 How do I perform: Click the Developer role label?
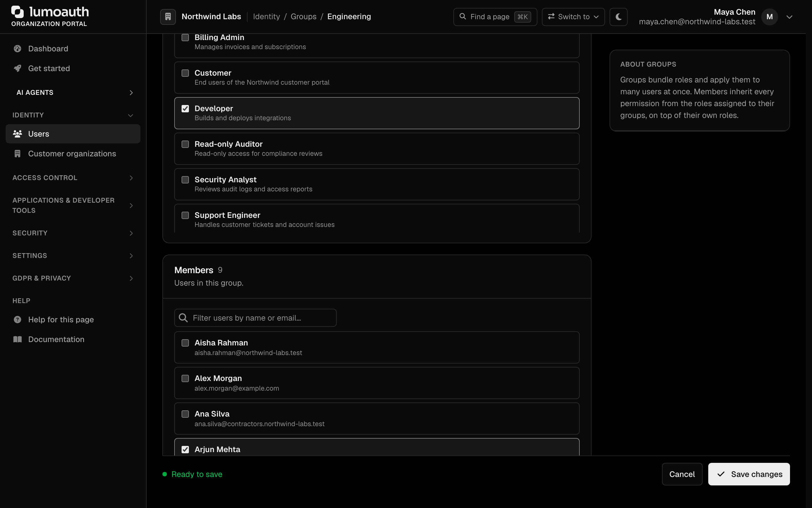point(213,109)
